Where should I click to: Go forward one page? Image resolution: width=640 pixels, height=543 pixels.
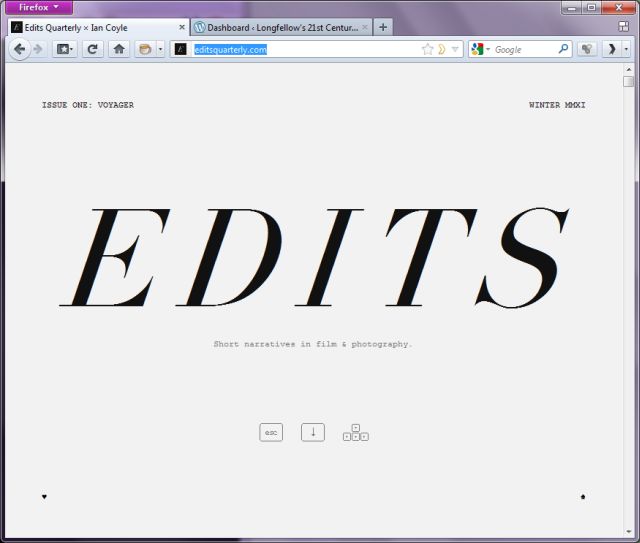pos(38,49)
